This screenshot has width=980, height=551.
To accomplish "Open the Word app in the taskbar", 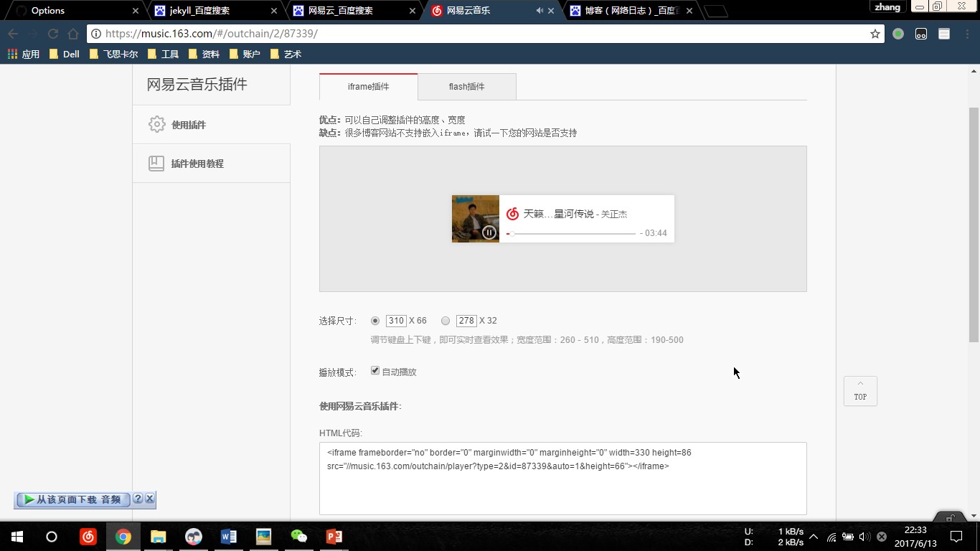I will (229, 537).
